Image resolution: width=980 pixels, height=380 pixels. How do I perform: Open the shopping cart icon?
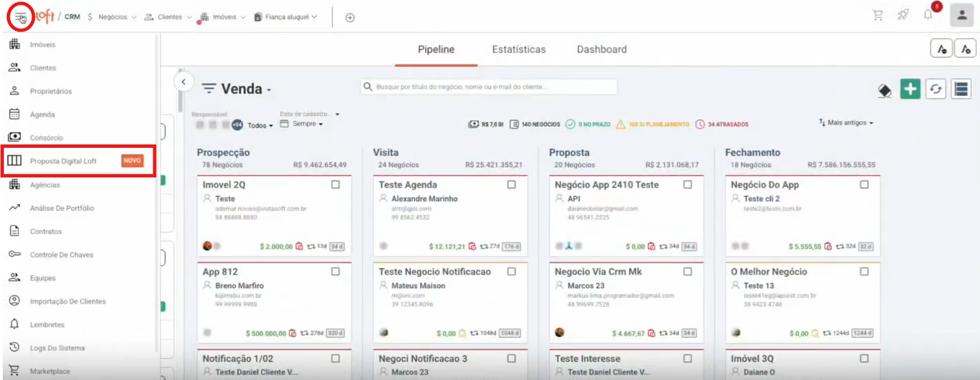(x=877, y=16)
